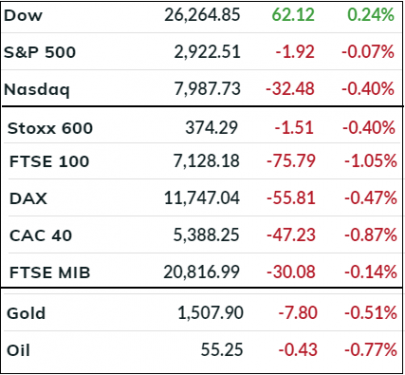
Task: Select CAC 40 change -47.23
Action: (x=291, y=236)
